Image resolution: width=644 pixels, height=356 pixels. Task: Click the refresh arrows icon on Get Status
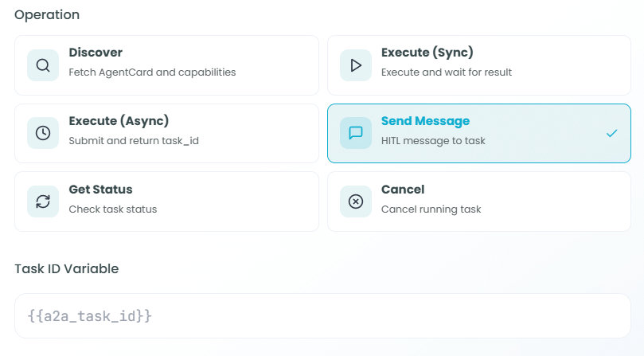point(43,202)
